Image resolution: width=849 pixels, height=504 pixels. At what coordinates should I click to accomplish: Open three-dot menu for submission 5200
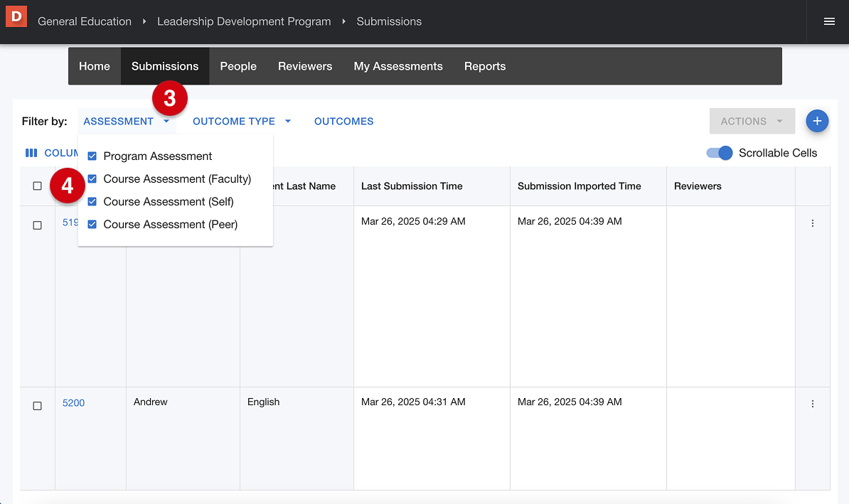pyautogui.click(x=813, y=404)
